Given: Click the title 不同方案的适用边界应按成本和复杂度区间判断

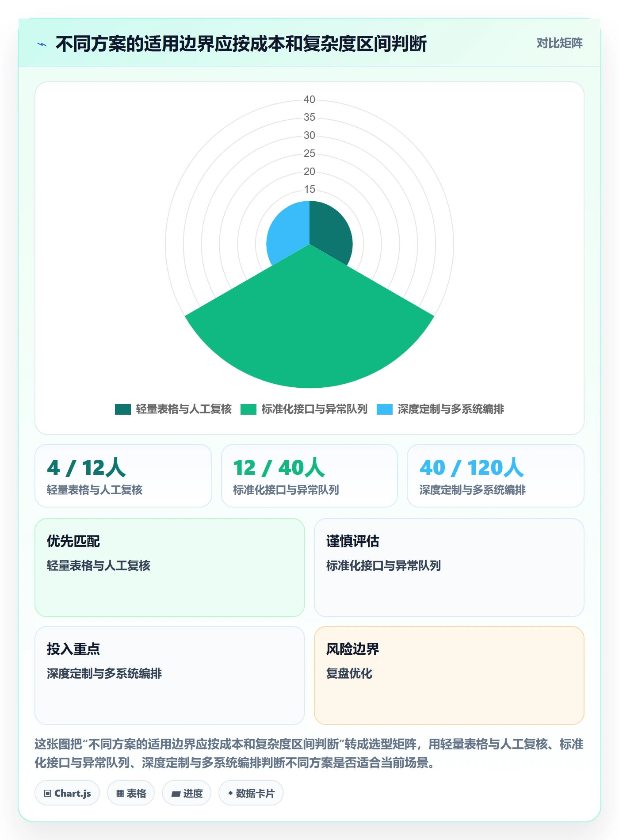Looking at the screenshot, I should point(241,44).
